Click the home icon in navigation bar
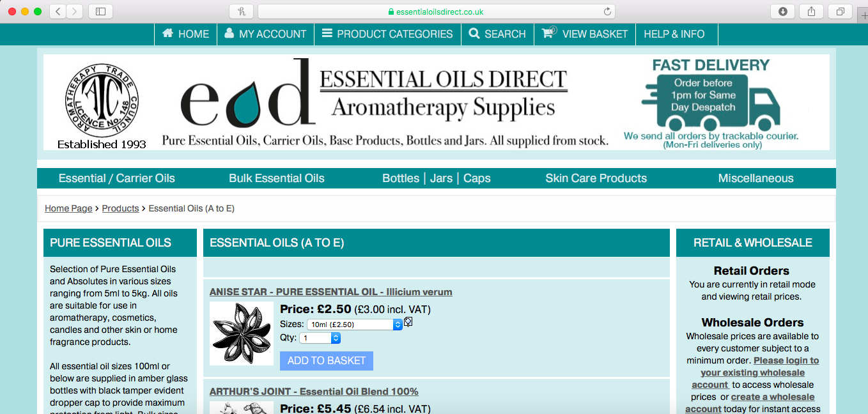Viewport: 868px width, 414px height. 168,33
